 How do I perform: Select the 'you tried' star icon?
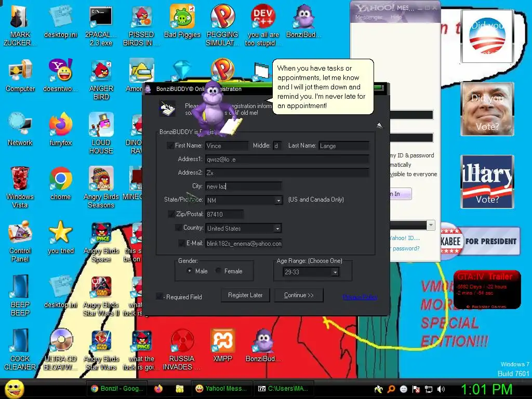coord(60,237)
